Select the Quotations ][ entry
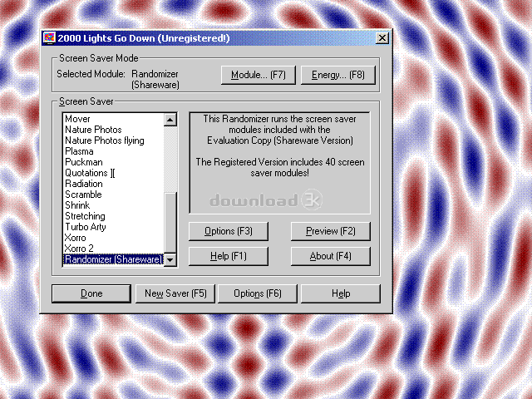Image resolution: width=532 pixels, height=399 pixels. (113, 173)
